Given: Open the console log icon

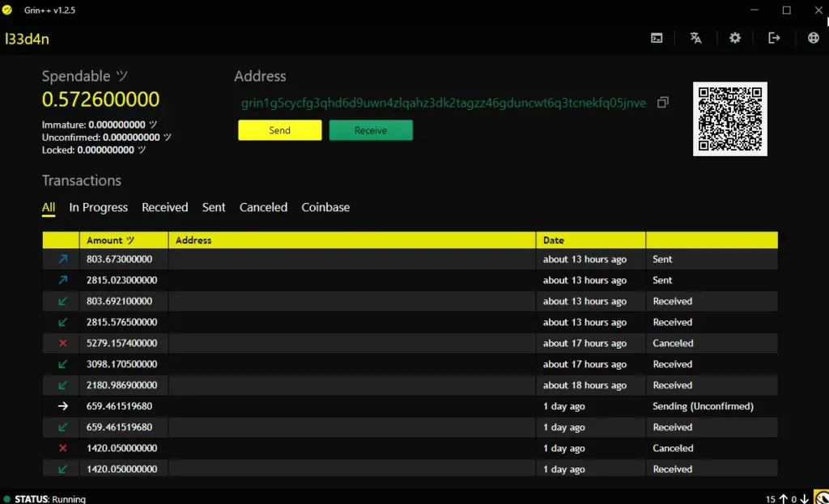Looking at the screenshot, I should pyautogui.click(x=657, y=38).
